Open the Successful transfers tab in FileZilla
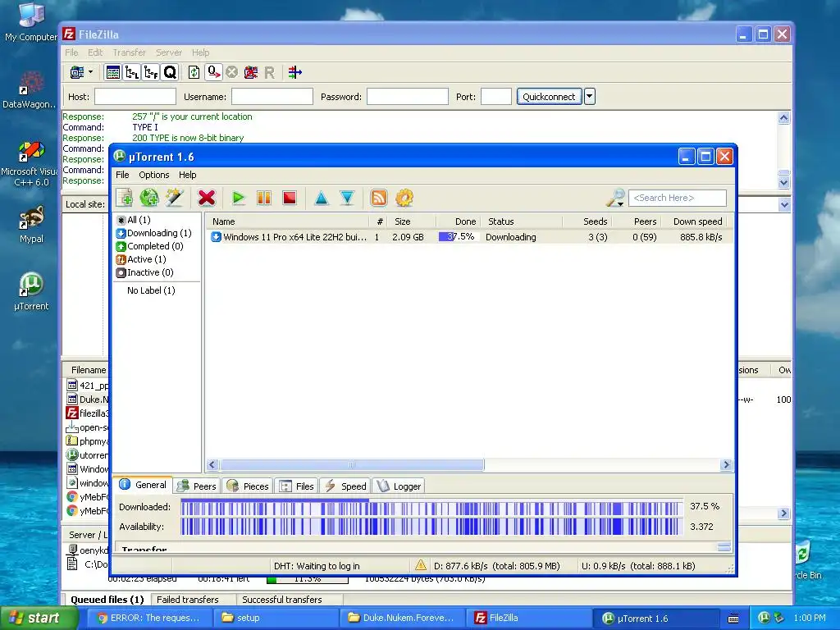The image size is (840, 630). coord(282,600)
